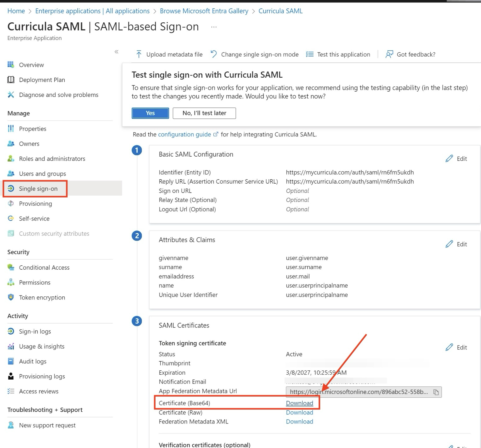Click pencil icon for Basic SAML Configuration
The width and height of the screenshot is (481, 448).
[x=449, y=158]
